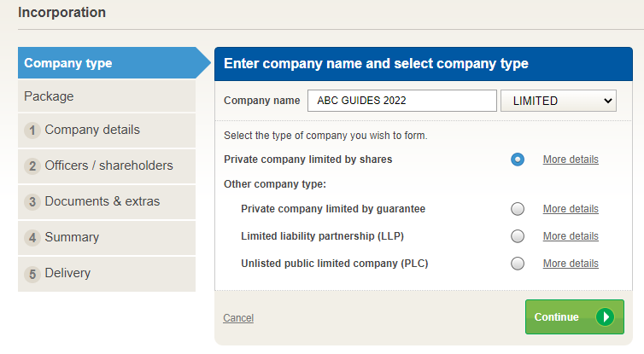This screenshot has width=644, height=354.
Task: Click the step 1 number icon
Action: click(32, 131)
